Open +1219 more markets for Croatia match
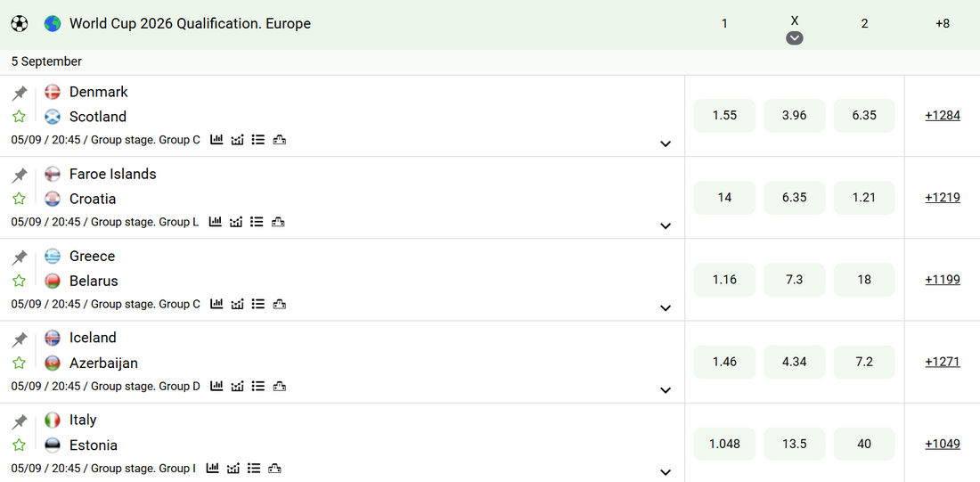Screen dimensions: 980x482 point(943,198)
